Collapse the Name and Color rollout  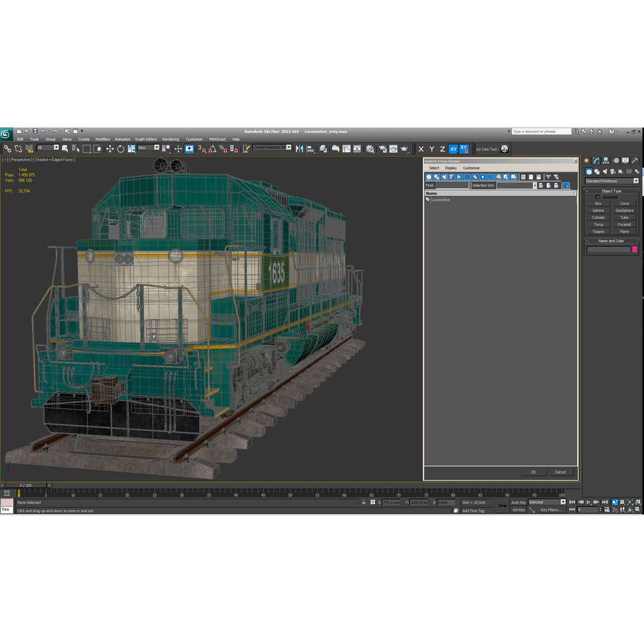pos(611,241)
